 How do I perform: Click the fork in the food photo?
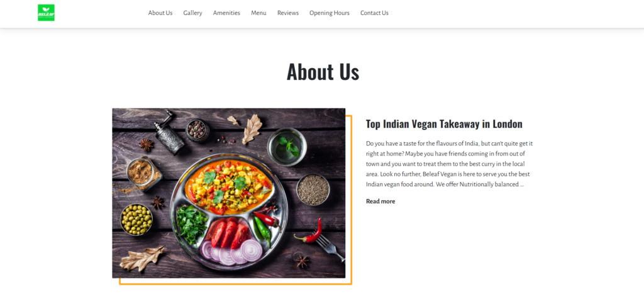click(x=330, y=247)
